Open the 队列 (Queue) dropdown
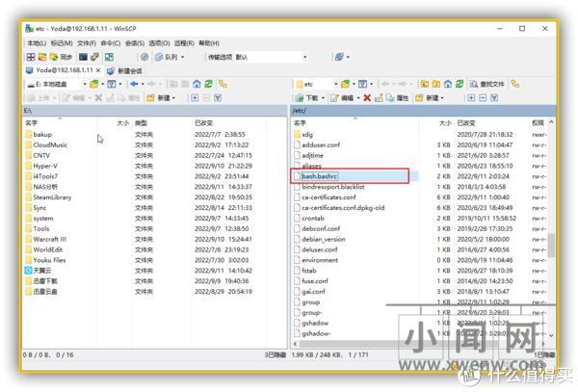578x392 pixels. click(x=171, y=57)
